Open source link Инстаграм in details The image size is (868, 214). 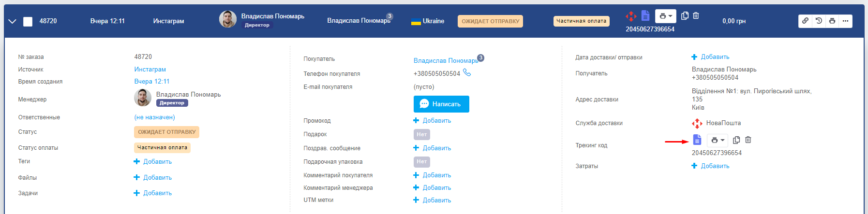click(x=150, y=70)
